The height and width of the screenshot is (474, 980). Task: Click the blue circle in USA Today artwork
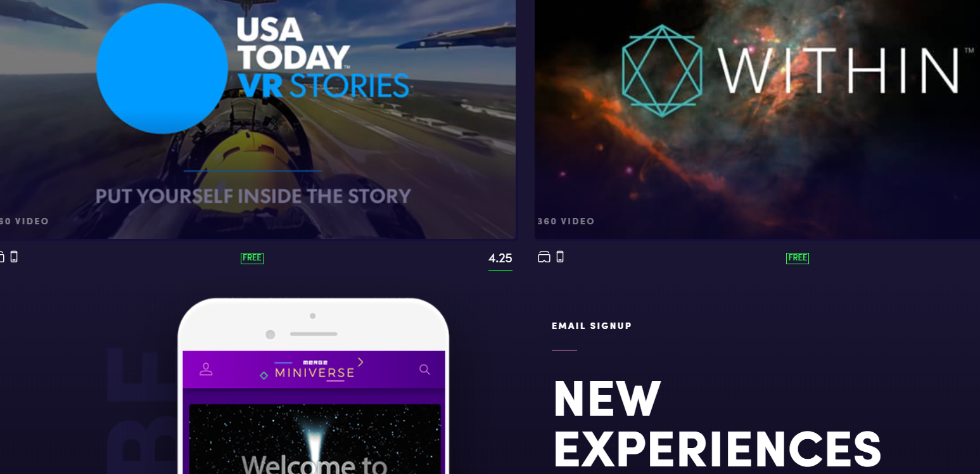pyautogui.click(x=162, y=68)
